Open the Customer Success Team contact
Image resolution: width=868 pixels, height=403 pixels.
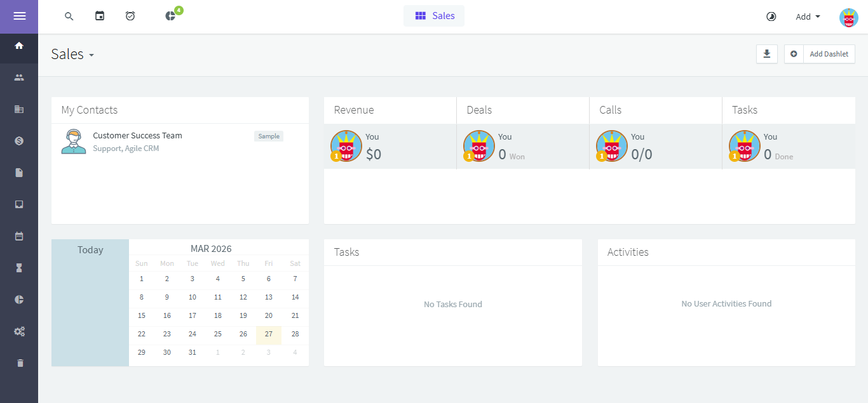click(137, 135)
